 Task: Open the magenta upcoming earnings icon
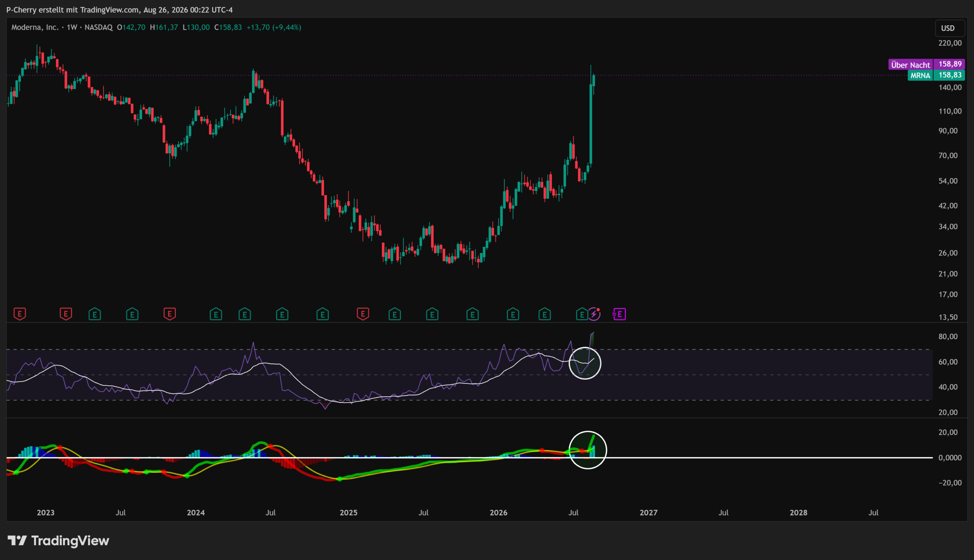click(619, 314)
